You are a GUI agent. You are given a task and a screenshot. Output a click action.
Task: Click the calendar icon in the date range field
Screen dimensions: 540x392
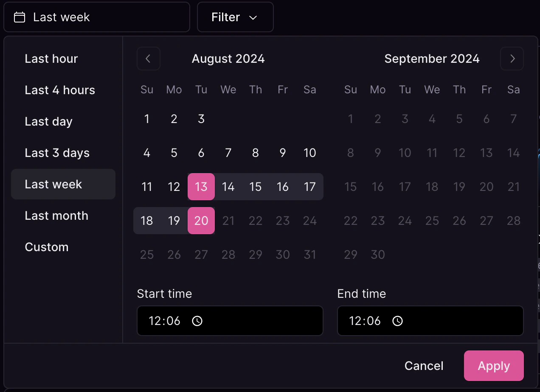pos(19,17)
